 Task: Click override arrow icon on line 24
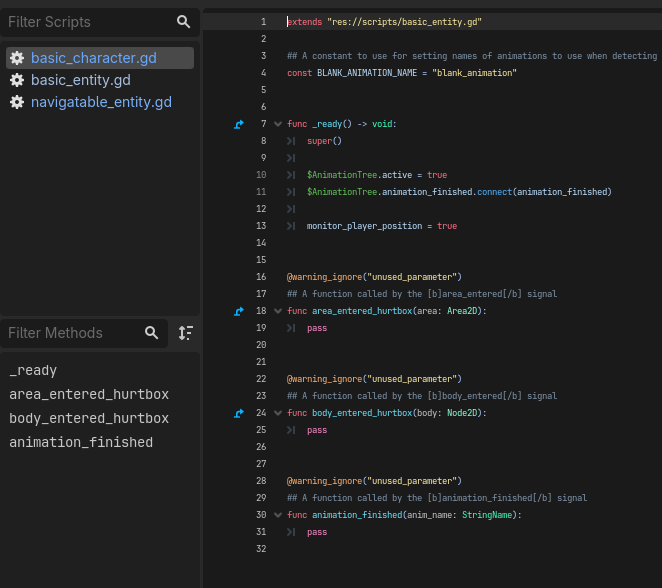click(x=239, y=413)
